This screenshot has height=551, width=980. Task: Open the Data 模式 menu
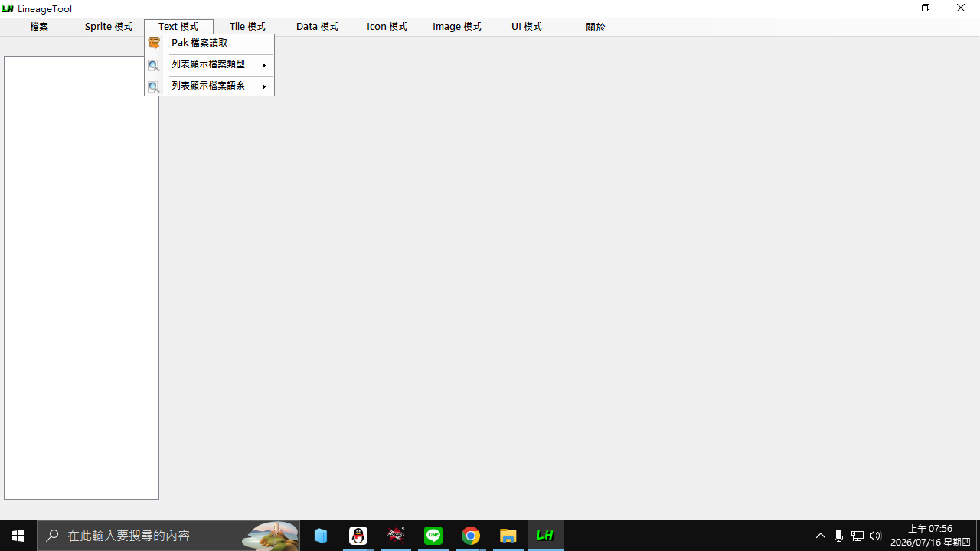(317, 27)
